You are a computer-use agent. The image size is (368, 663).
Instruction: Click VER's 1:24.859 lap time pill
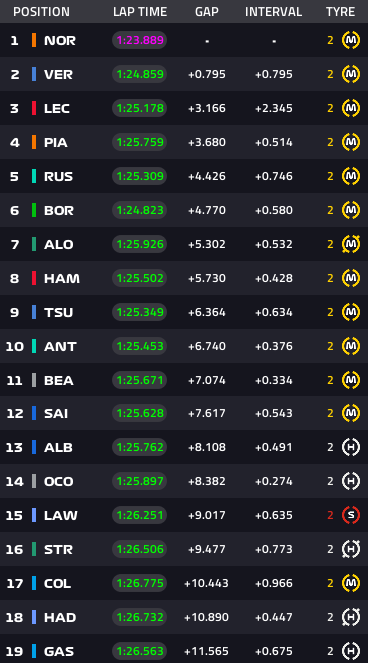point(140,74)
